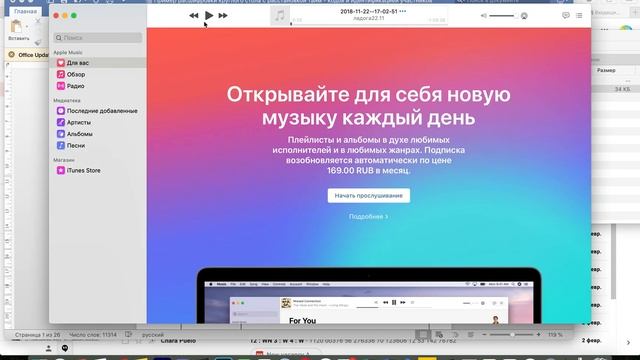The width and height of the screenshot is (640, 360).
Task: Click "Страница 1 из 26" in Word's status bar
Action: tap(38, 335)
